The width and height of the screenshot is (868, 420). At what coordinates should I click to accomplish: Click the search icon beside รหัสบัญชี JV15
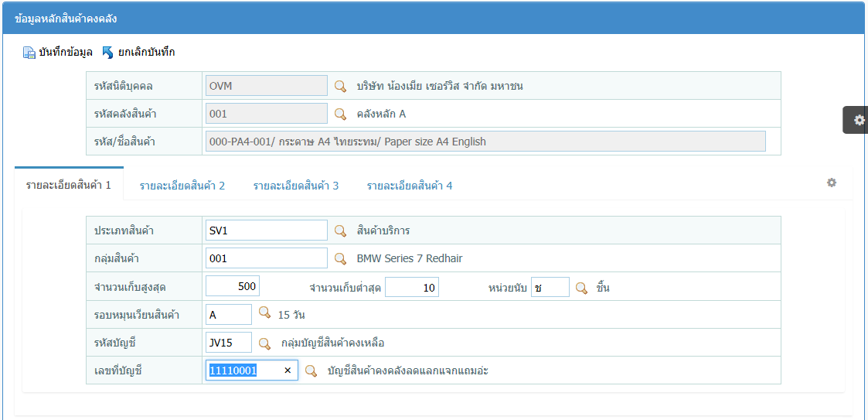click(264, 343)
